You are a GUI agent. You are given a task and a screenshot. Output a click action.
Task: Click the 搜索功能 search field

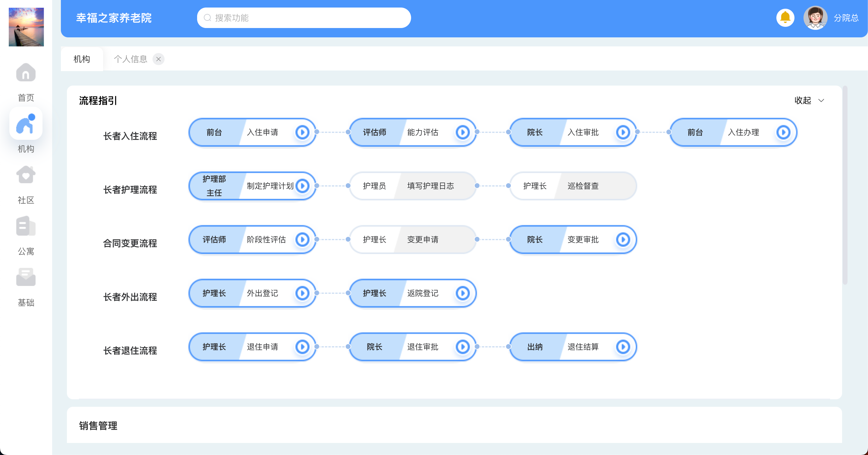point(303,18)
